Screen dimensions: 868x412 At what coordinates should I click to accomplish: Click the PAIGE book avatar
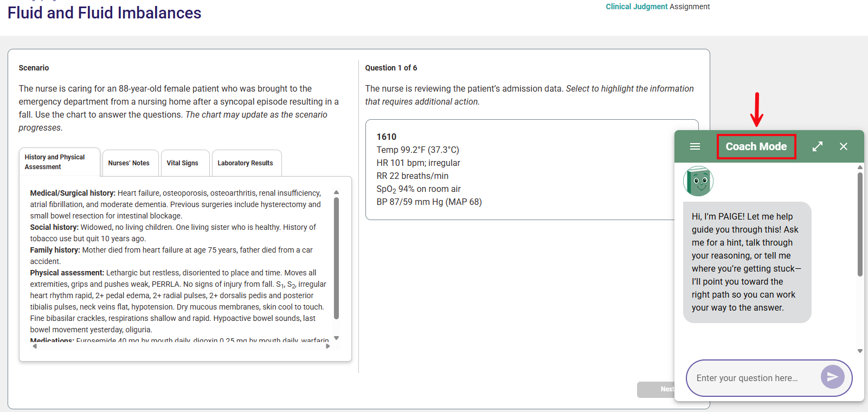(698, 181)
